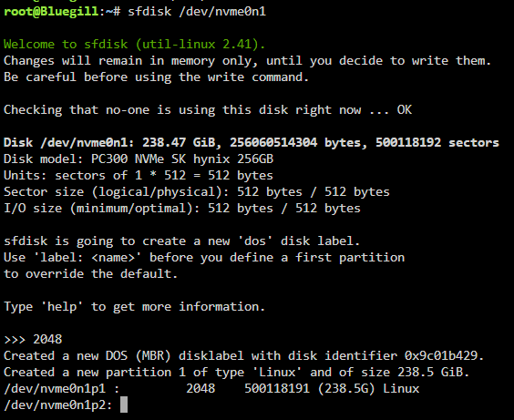Click the '/dev/nvme0n1p2:' prompt label

point(58,405)
